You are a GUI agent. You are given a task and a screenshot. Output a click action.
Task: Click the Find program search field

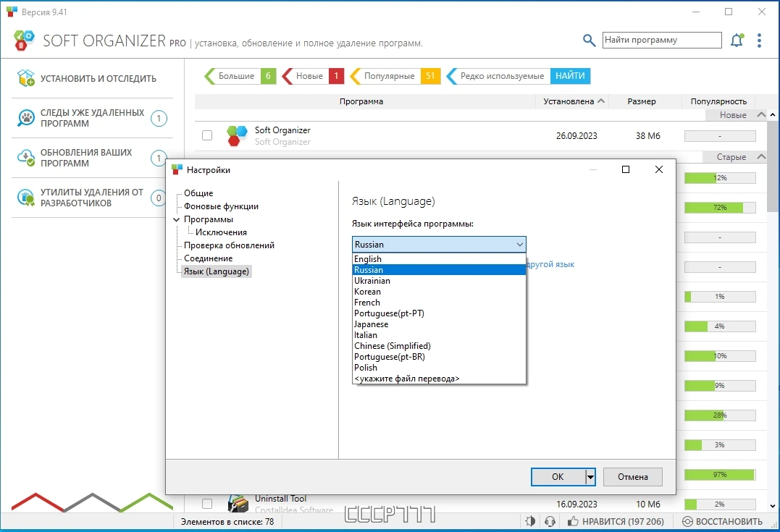pyautogui.click(x=662, y=41)
